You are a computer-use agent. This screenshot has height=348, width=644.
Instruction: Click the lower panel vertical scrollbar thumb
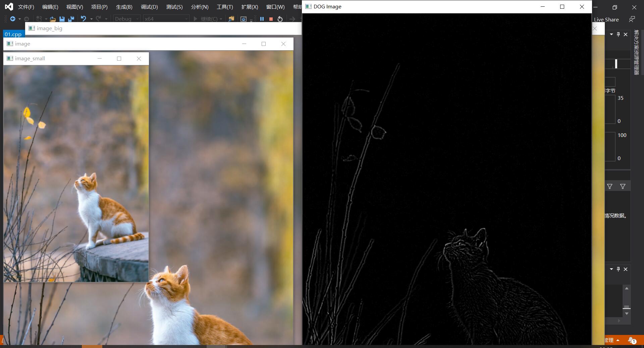click(627, 307)
